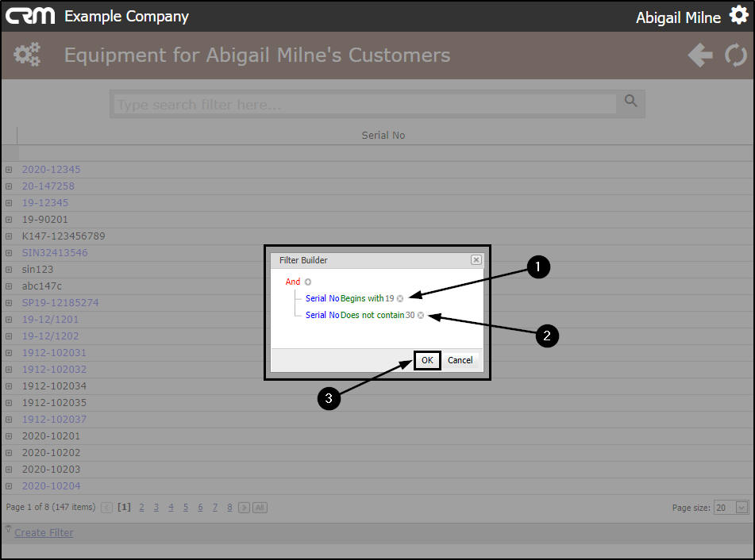Click the All pages button
The height and width of the screenshot is (560, 755).
[260, 508]
